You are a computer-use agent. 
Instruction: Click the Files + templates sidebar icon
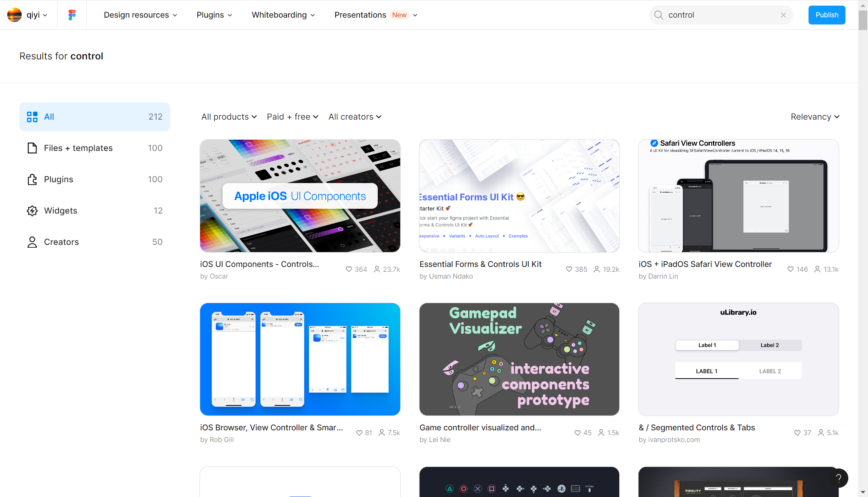tap(32, 148)
